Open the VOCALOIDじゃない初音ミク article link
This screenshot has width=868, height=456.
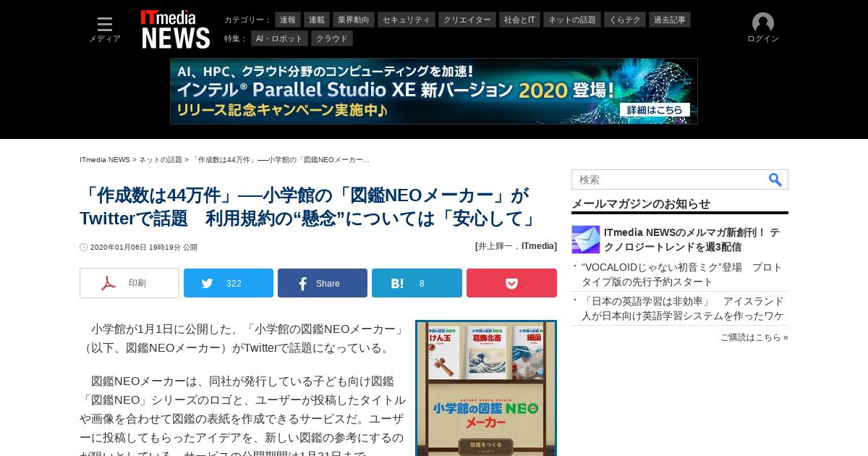[681, 274]
